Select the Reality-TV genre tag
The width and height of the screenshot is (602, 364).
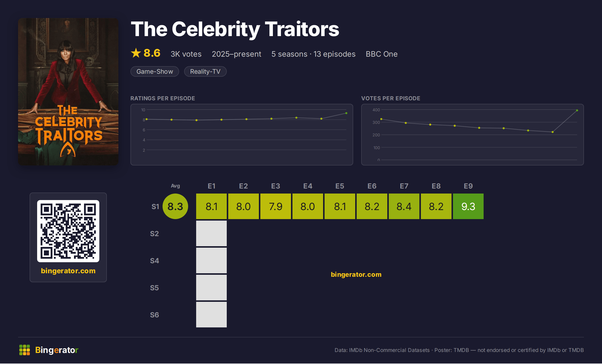click(205, 71)
